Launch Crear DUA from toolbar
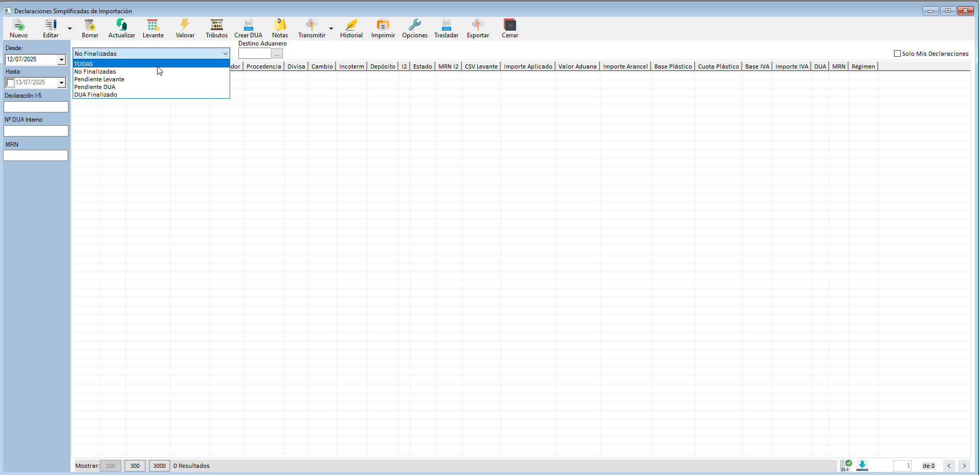Screen dimensions: 980x475 click(248, 26)
